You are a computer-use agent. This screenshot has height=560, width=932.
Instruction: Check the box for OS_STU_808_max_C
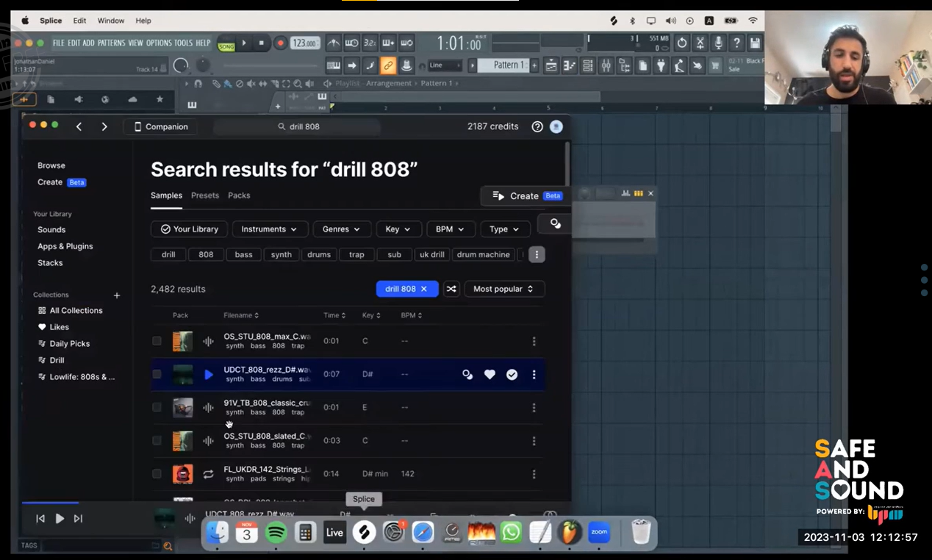click(157, 341)
